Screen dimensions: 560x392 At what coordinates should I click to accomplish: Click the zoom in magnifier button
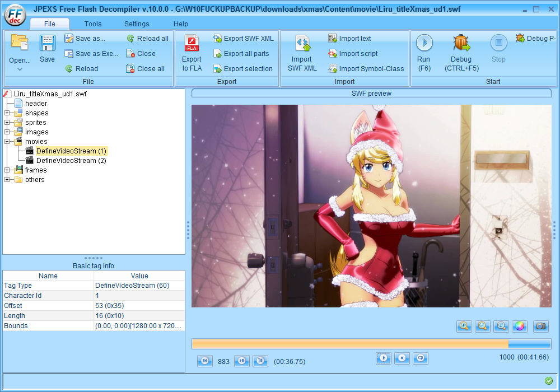click(x=464, y=326)
